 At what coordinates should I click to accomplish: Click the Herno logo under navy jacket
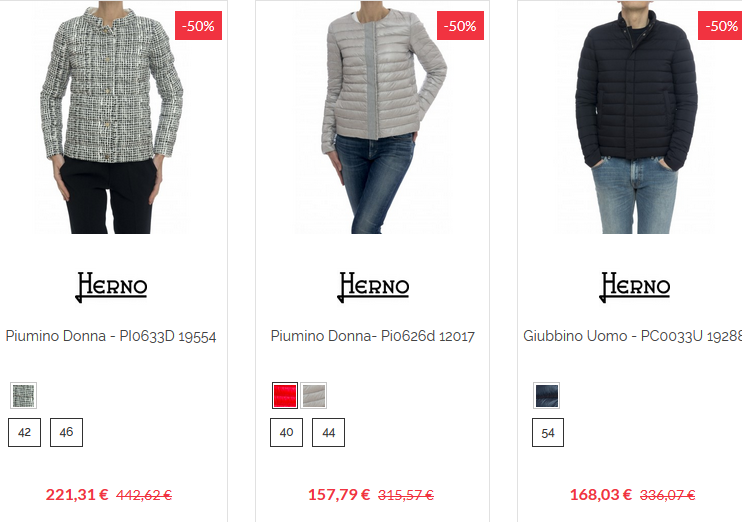635,286
